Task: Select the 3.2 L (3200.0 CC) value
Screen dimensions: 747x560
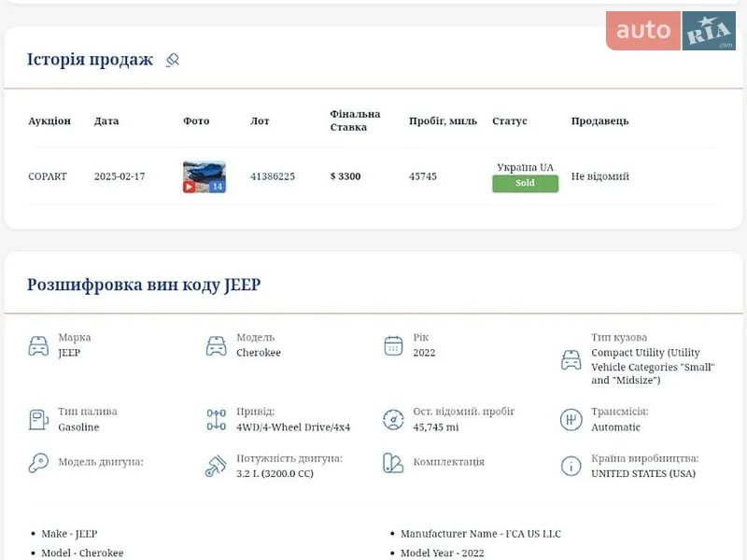Action: [275, 473]
